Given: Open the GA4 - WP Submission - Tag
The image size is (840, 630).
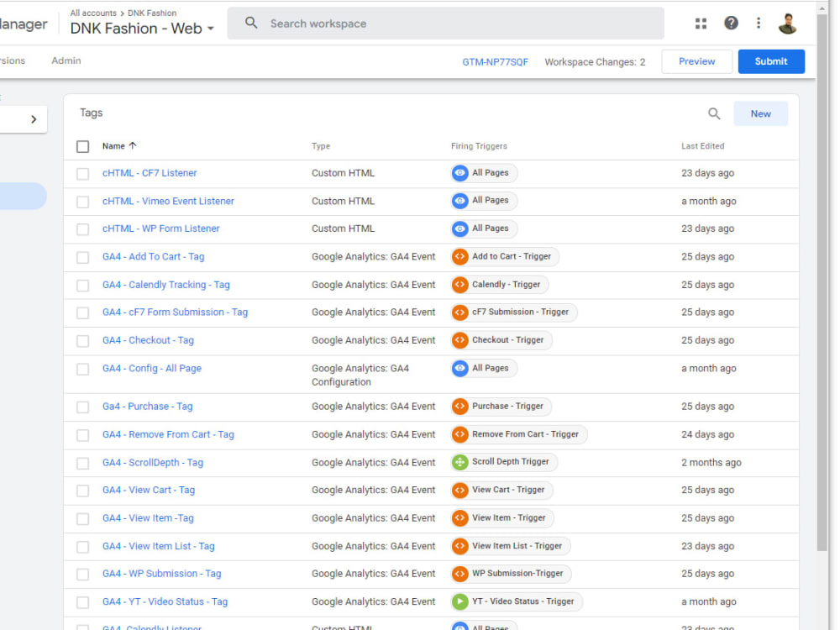Looking at the screenshot, I should point(162,573).
